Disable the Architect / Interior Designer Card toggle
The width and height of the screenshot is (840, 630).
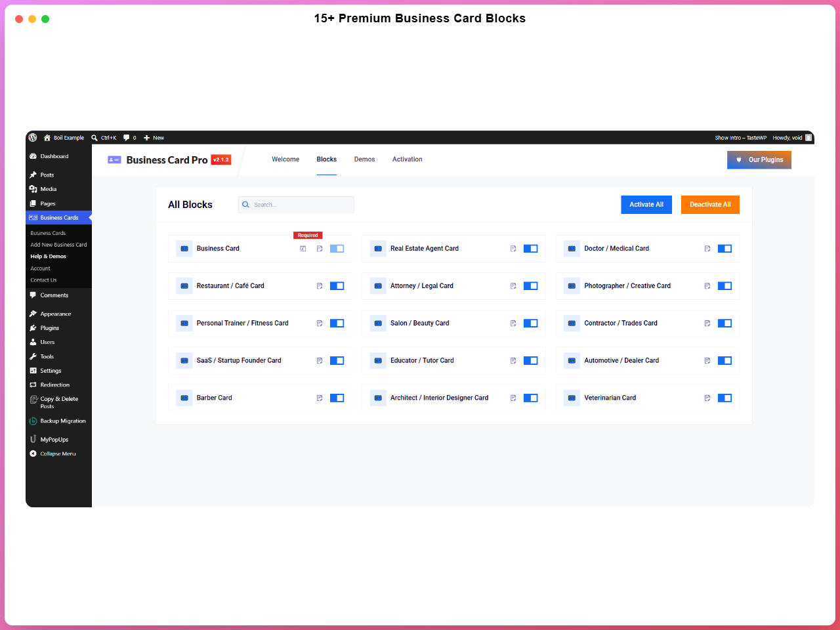click(x=531, y=398)
